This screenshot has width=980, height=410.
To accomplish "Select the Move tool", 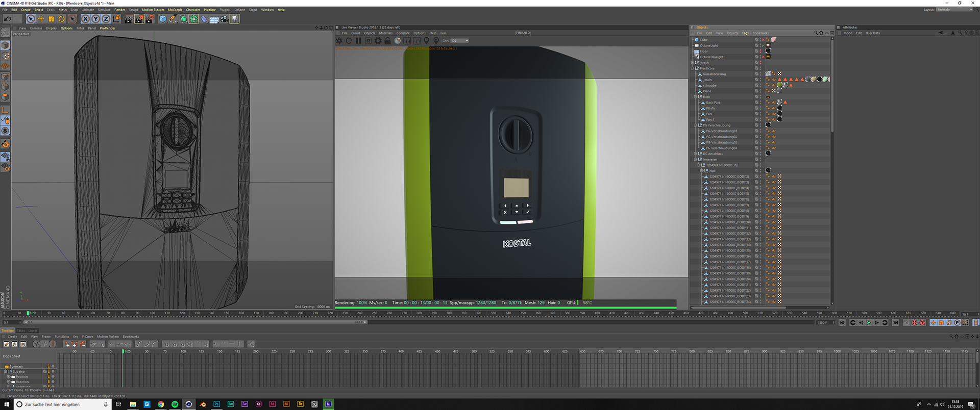I will click(x=41, y=19).
